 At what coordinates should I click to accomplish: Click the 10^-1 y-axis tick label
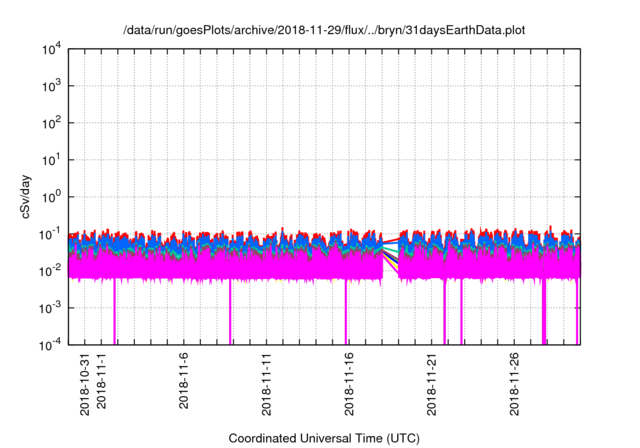click(50, 234)
